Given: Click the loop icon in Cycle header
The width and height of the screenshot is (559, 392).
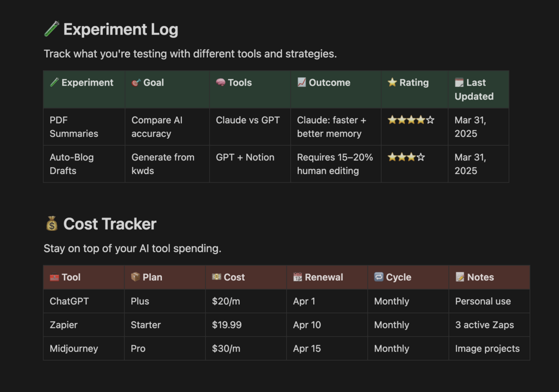Looking at the screenshot, I should point(379,277).
